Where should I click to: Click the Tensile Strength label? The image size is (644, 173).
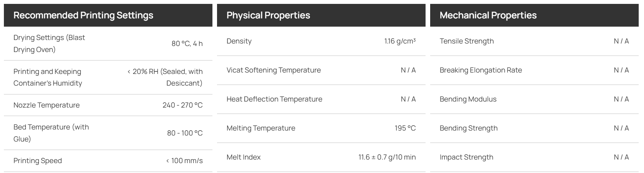(467, 41)
